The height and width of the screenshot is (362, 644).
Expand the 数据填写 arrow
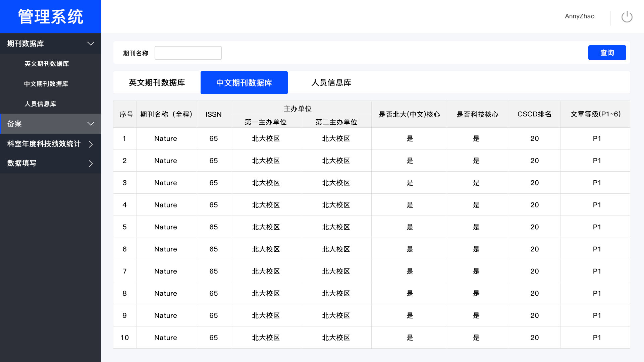tap(91, 164)
